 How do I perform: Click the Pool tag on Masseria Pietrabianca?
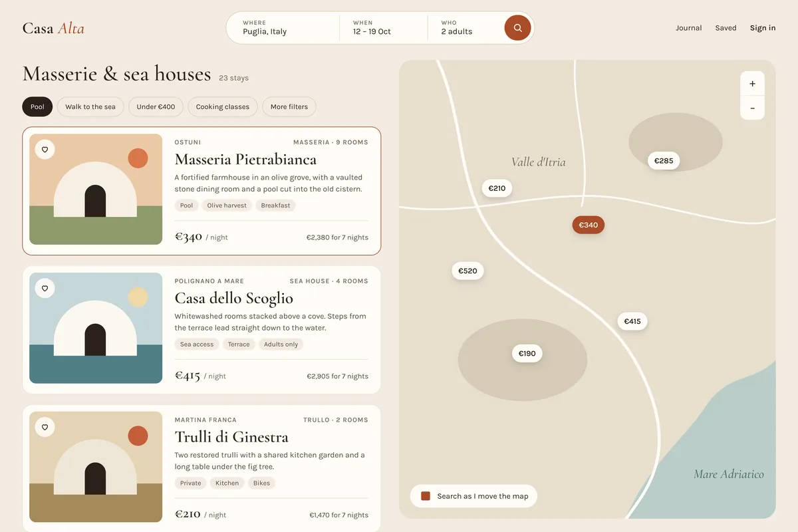pyautogui.click(x=186, y=205)
